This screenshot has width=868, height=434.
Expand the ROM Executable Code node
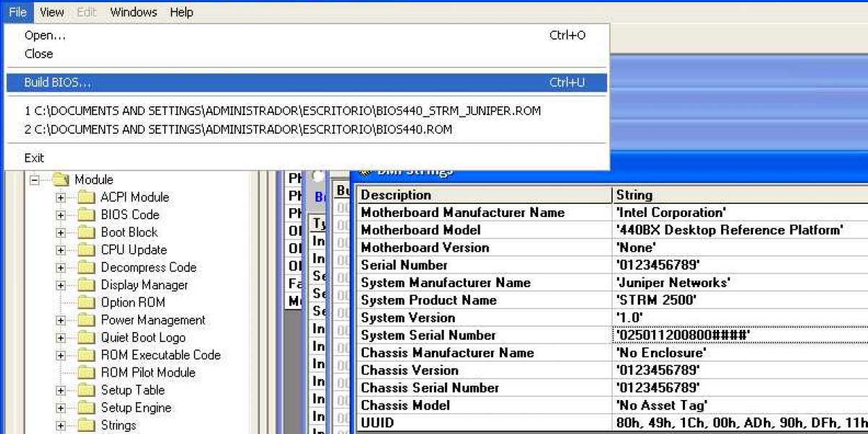coord(61,355)
